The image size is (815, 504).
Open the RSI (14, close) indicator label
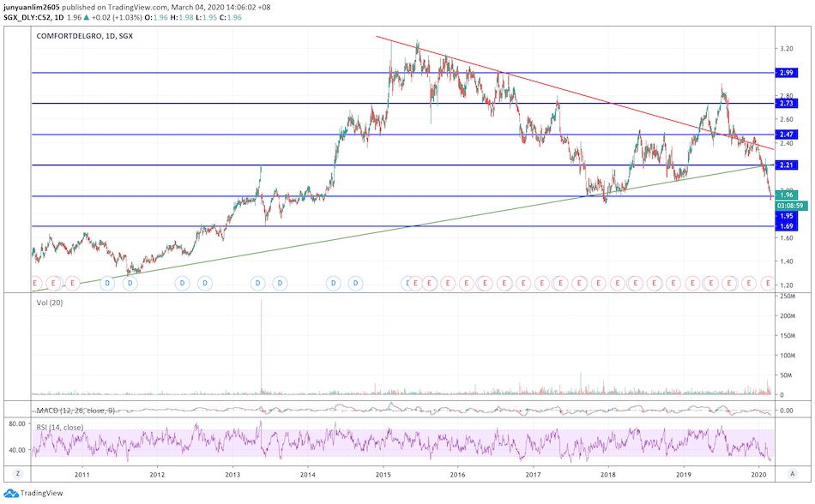coord(60,427)
